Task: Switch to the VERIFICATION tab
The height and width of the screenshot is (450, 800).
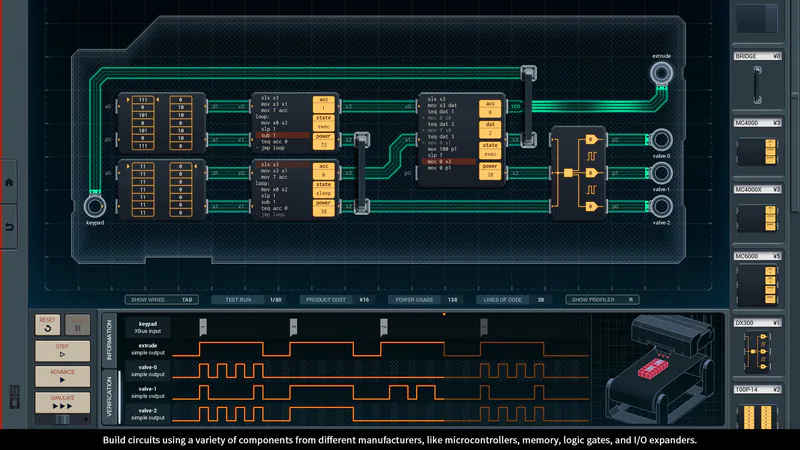Action: click(x=109, y=397)
